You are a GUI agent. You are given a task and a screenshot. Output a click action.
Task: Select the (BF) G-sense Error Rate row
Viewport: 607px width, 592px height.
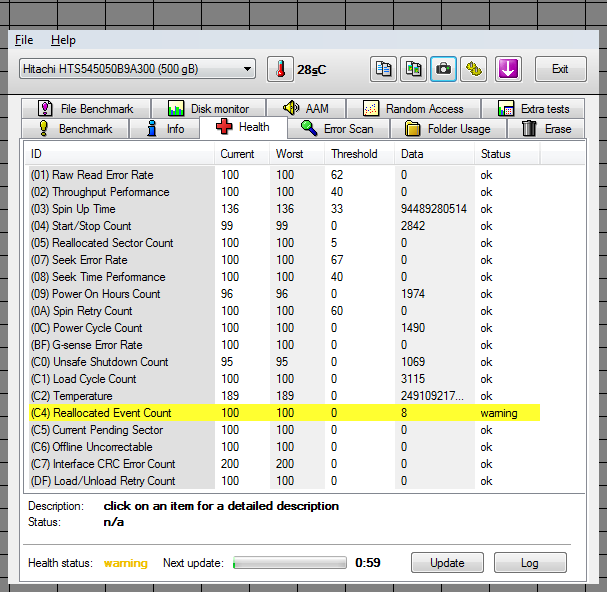click(285, 345)
